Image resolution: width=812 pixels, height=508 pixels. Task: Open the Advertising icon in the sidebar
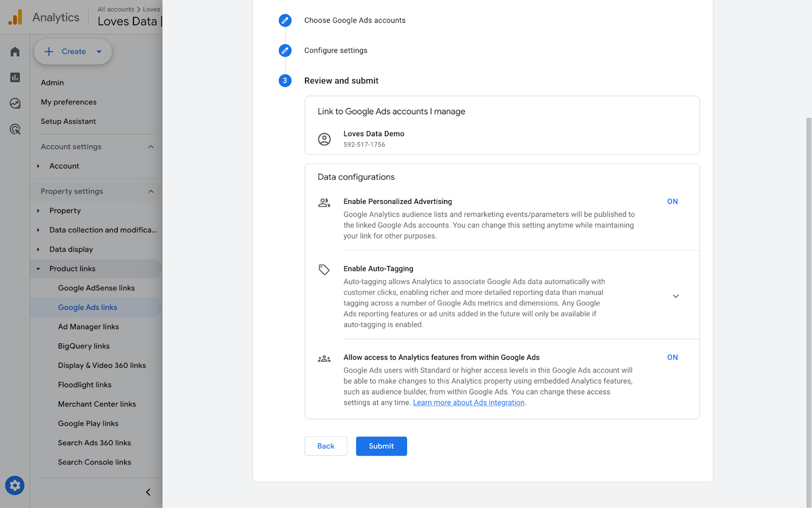pyautogui.click(x=14, y=130)
